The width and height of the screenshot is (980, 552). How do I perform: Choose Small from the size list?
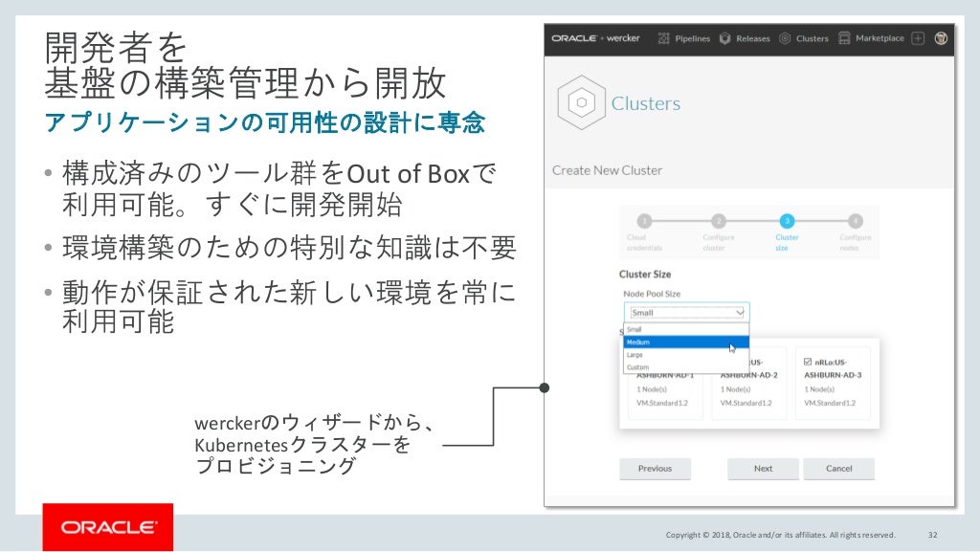click(x=686, y=329)
